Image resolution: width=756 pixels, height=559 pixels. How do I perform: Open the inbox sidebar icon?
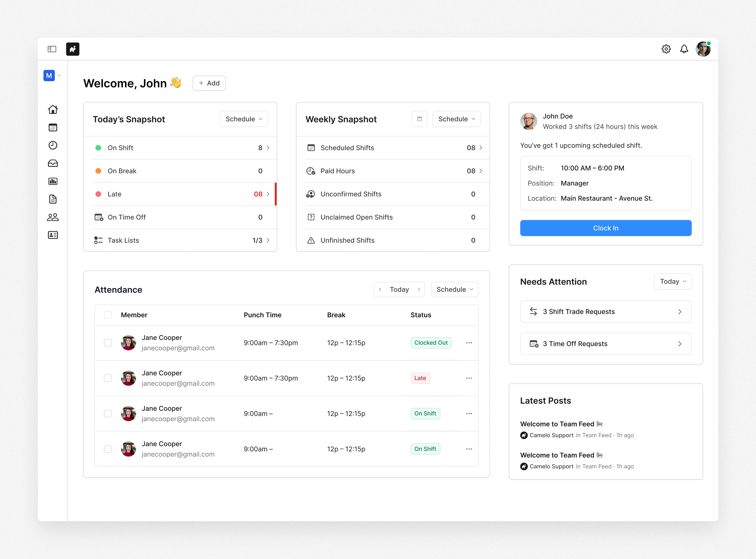(53, 163)
